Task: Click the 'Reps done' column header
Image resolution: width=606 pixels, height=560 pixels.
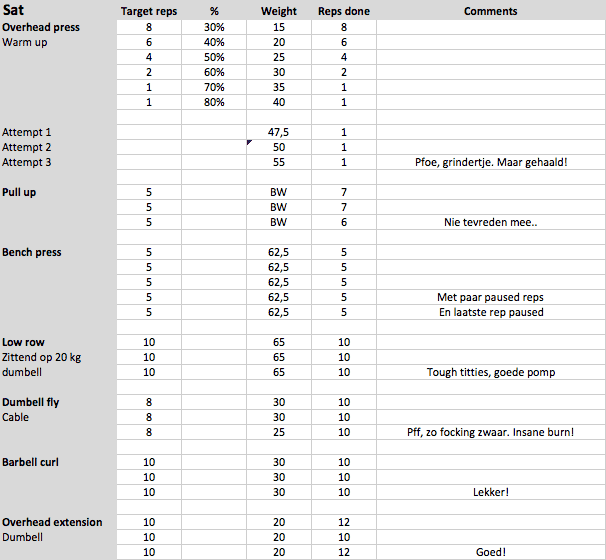Action: [x=343, y=11]
